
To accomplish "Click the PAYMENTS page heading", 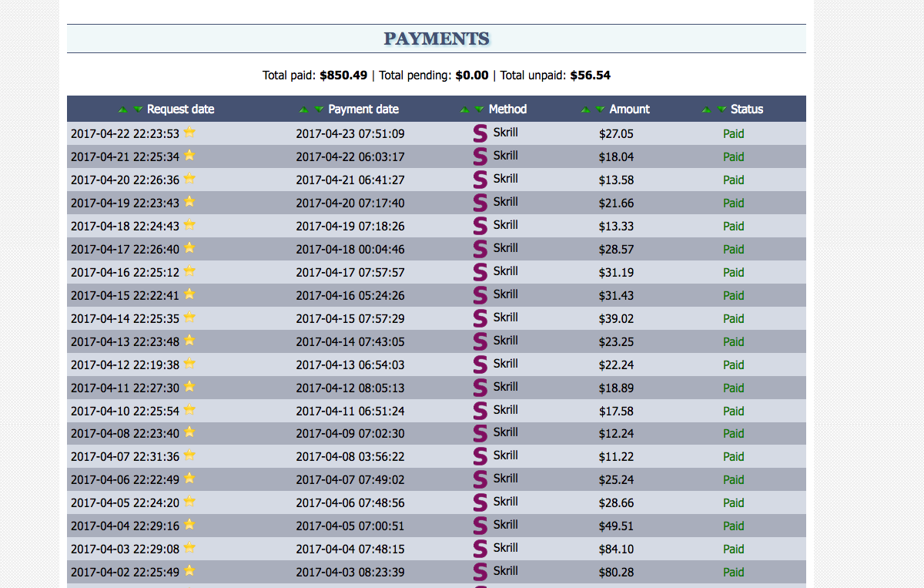I will [437, 39].
